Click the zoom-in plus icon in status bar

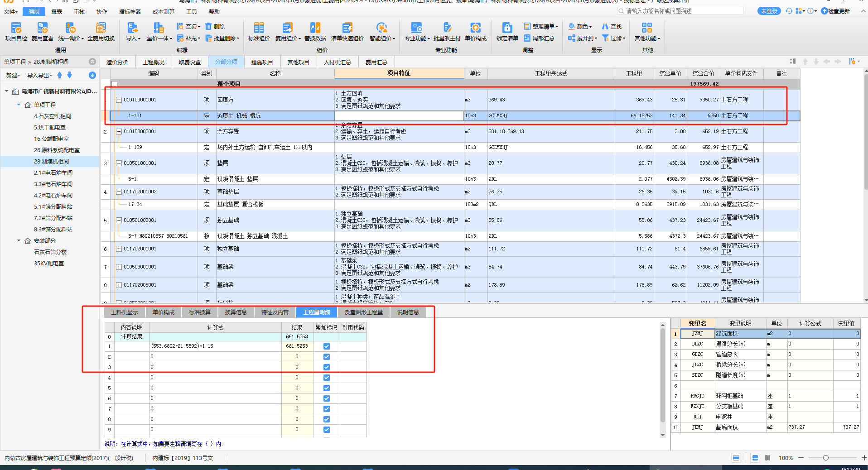point(864,458)
